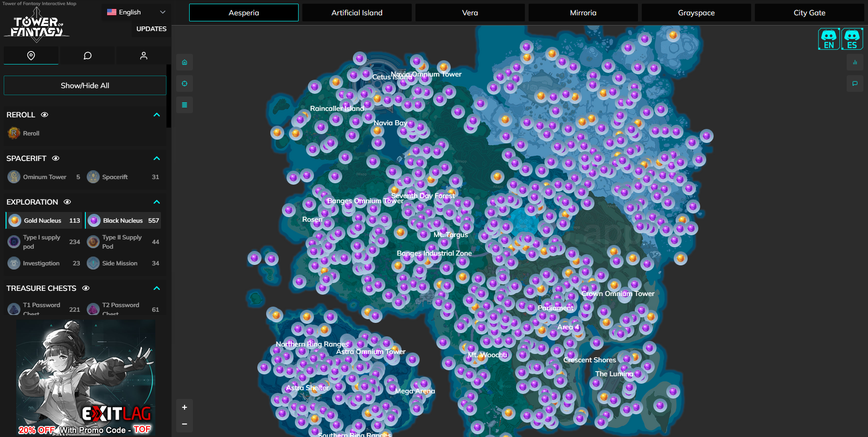Select the Reroll marker category
Viewport: 868px width, 437px height.
(24, 133)
